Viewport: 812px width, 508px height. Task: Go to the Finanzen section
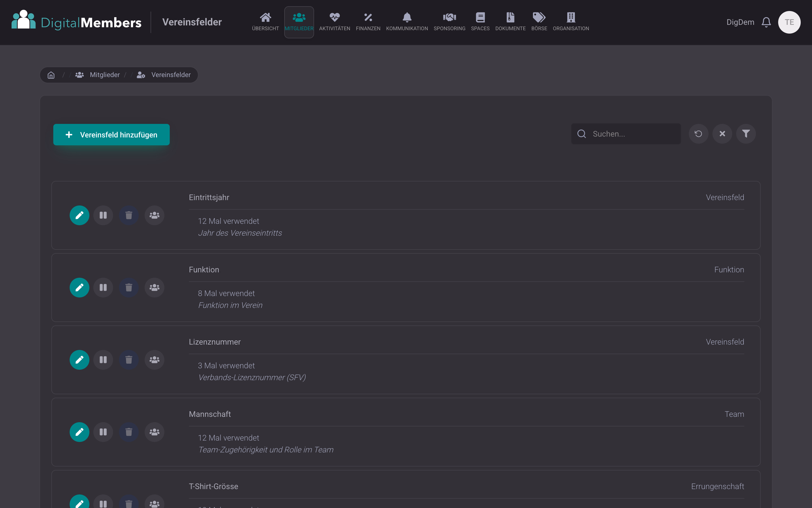[x=368, y=22]
